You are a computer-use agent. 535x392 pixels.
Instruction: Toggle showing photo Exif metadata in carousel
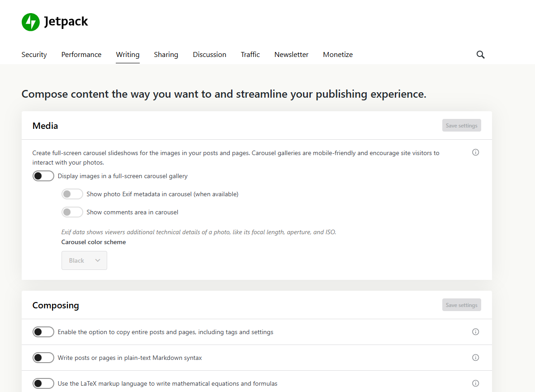click(72, 194)
